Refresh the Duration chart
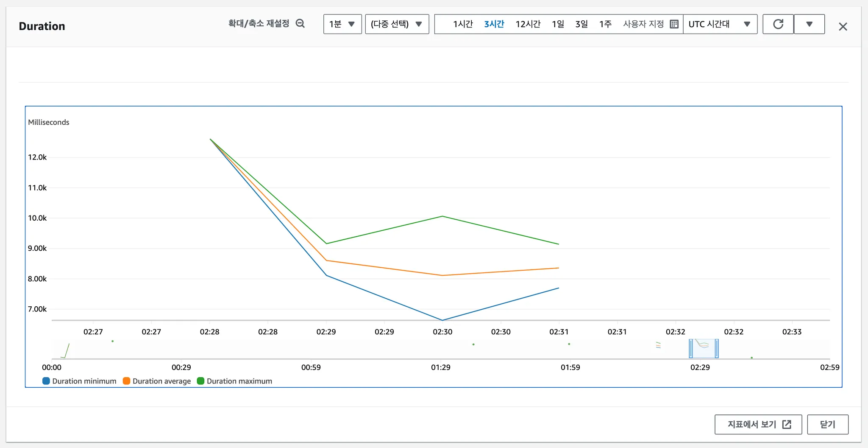The height and width of the screenshot is (448, 868). 778,24
